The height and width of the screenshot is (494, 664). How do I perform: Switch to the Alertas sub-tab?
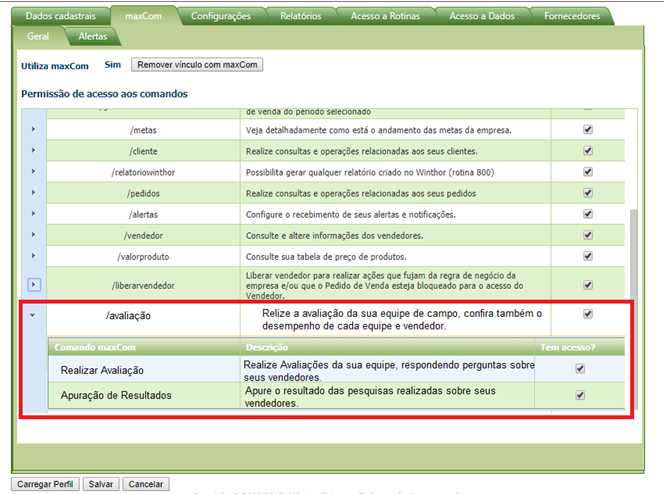(x=93, y=36)
